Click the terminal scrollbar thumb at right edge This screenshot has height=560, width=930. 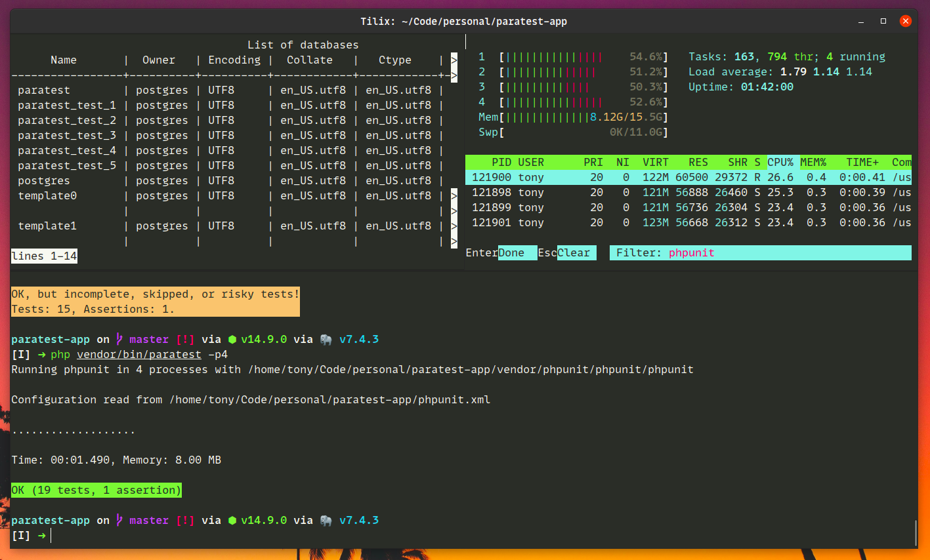tap(915, 532)
